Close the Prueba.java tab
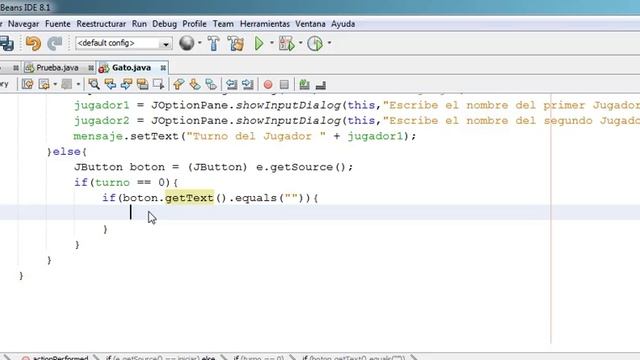The height and width of the screenshot is (360, 640). click(91, 68)
